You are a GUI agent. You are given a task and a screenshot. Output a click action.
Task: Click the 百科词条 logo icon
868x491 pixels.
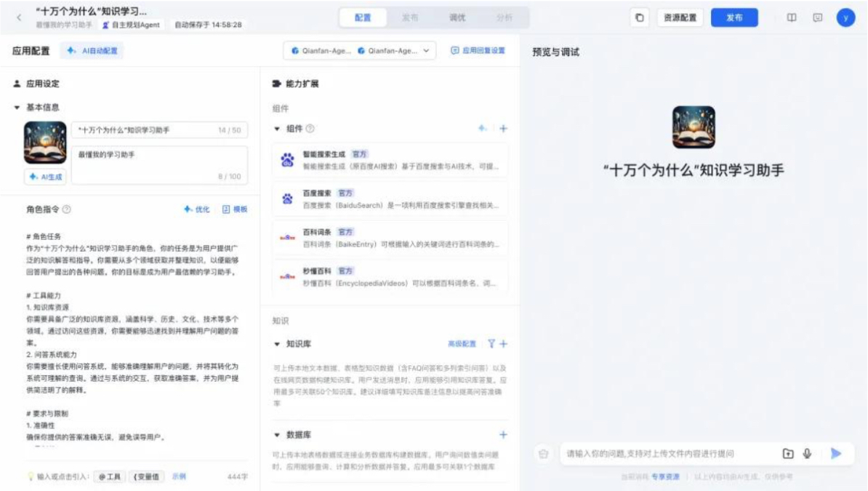tap(287, 238)
